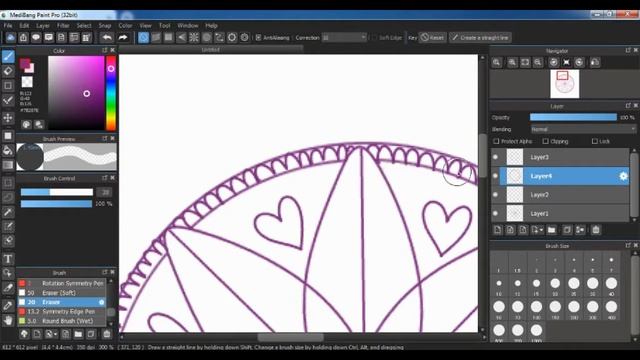Pick a color in the magenta color field

coord(76,93)
